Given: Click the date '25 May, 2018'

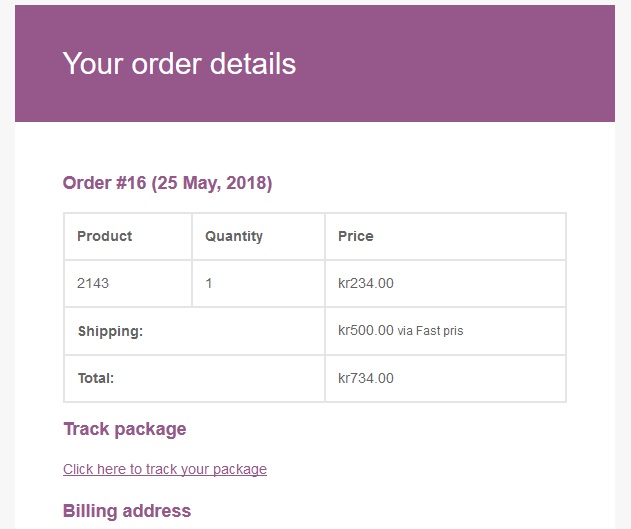Looking at the screenshot, I should click(x=212, y=183).
